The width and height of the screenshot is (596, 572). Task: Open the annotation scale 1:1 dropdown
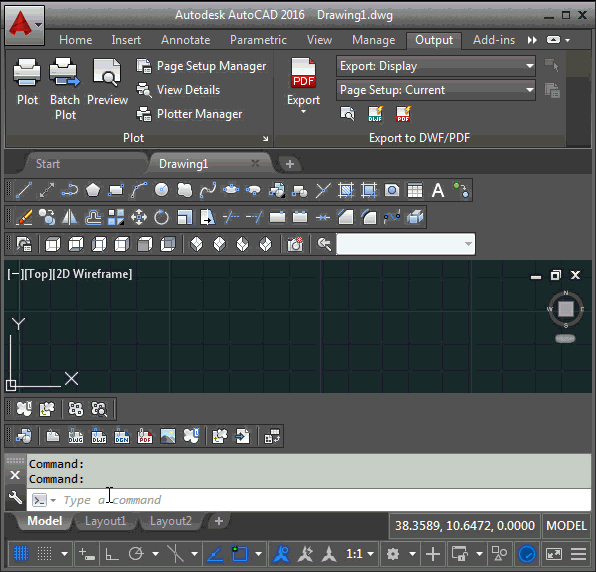pyautogui.click(x=360, y=554)
